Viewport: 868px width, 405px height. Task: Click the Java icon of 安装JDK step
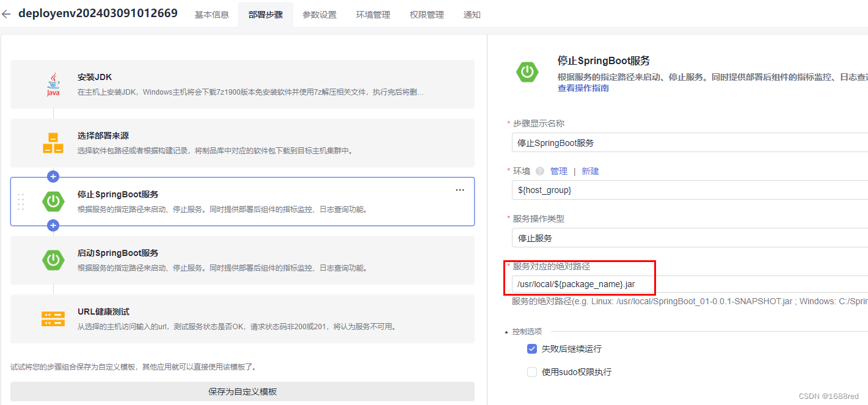tap(53, 84)
